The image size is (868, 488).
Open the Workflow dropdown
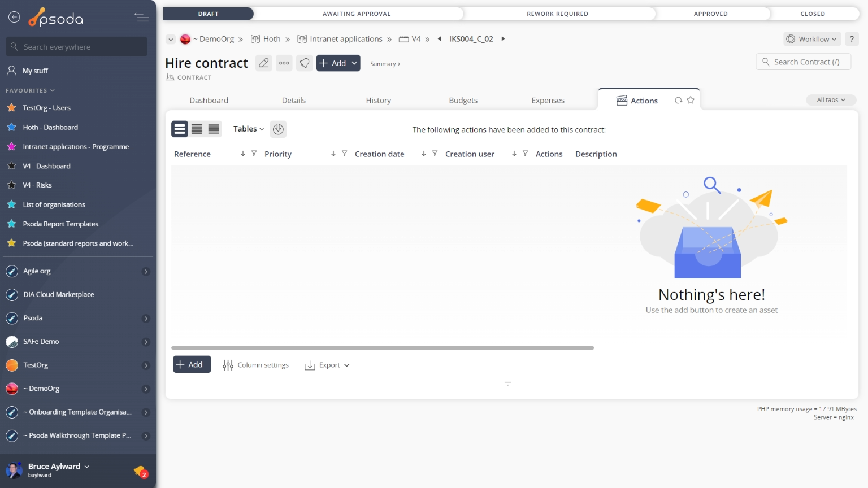(812, 39)
